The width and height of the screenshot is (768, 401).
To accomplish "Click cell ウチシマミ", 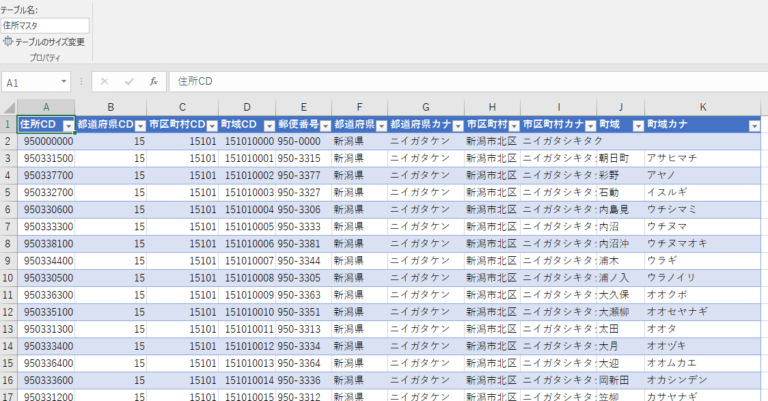I will pyautogui.click(x=703, y=210).
